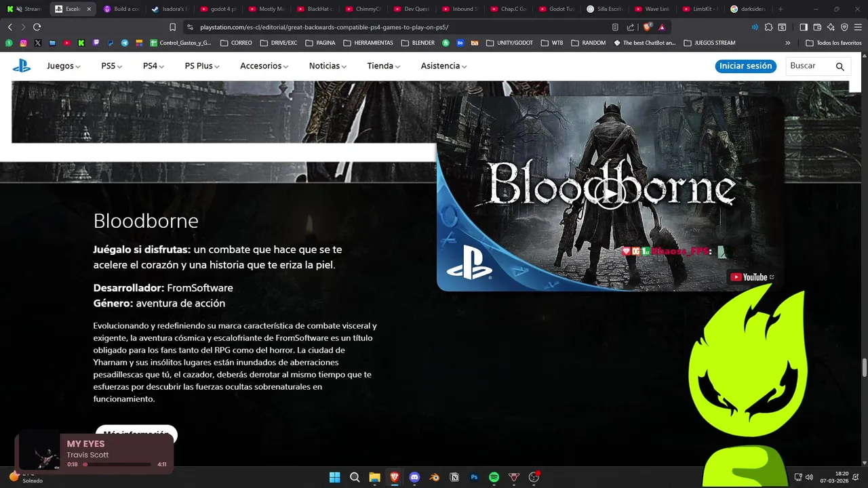Play the Bloodborne video
868x488 pixels.
click(610, 194)
